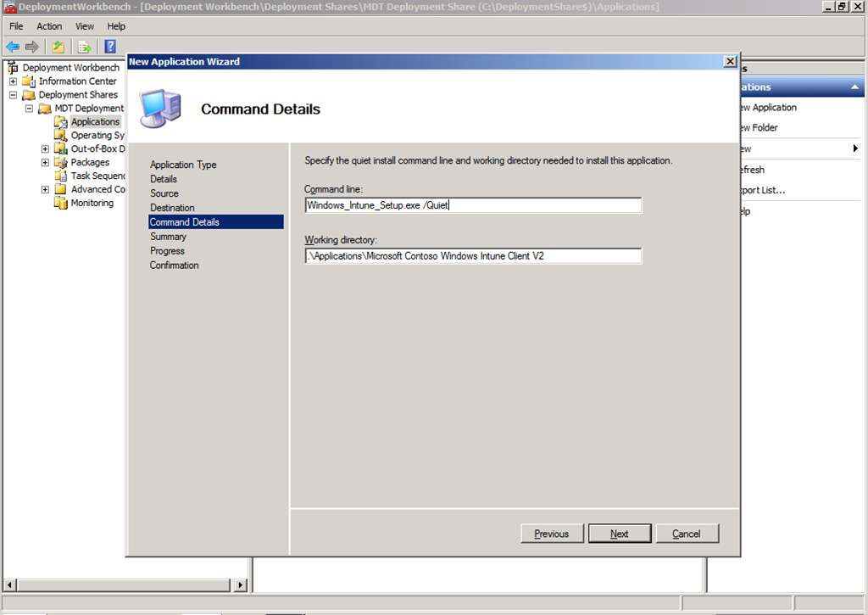Expand the Advanced Configuration tree node

[x=45, y=190]
